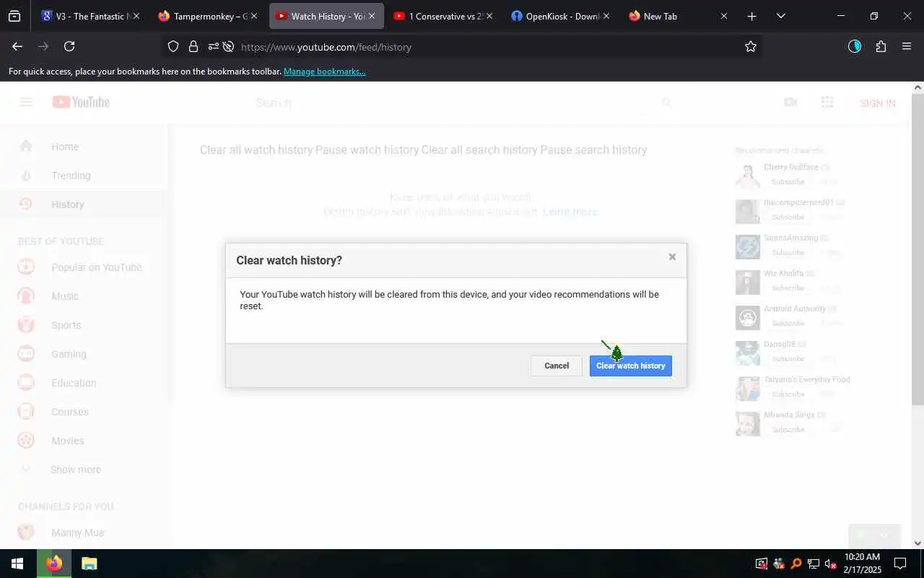Open the blue circular toolbar icon beside extensions

[x=855, y=46]
